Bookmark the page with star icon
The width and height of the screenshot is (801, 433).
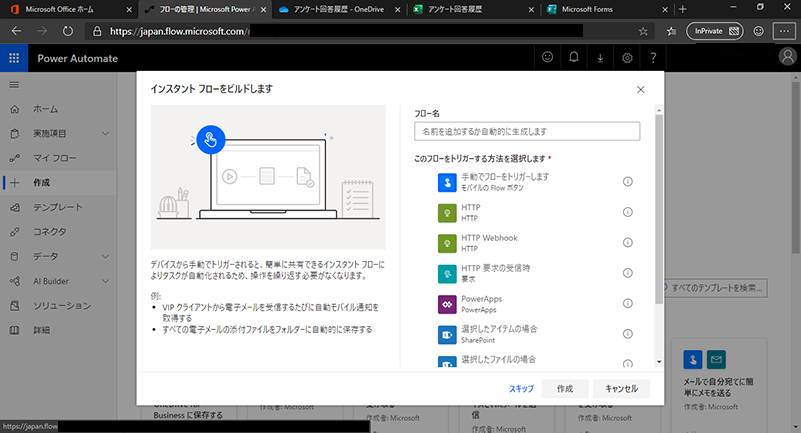[x=643, y=32]
